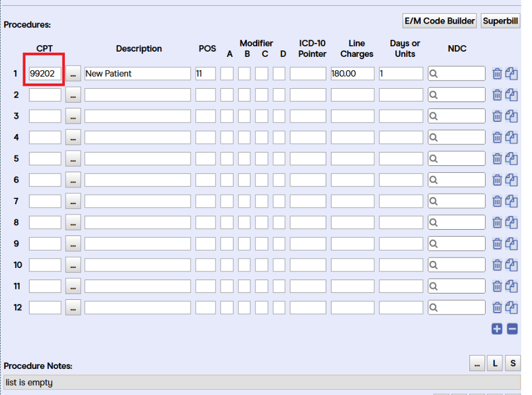This screenshot has height=395, width=532.
Task: Open CPT lookup for row 6
Action: [73, 180]
